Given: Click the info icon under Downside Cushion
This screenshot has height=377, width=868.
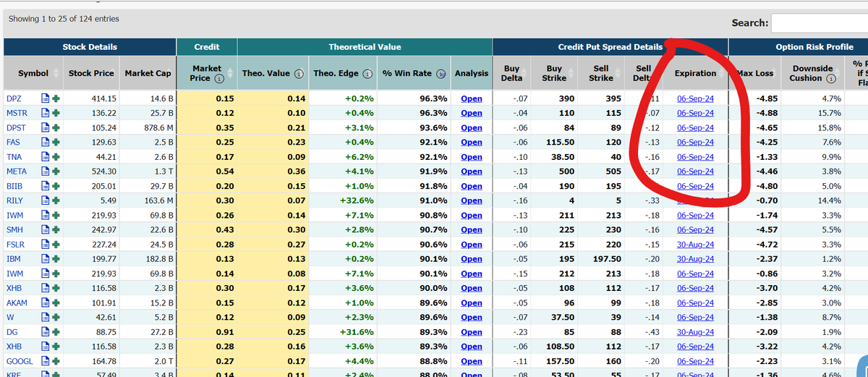Looking at the screenshot, I should pos(831,78).
